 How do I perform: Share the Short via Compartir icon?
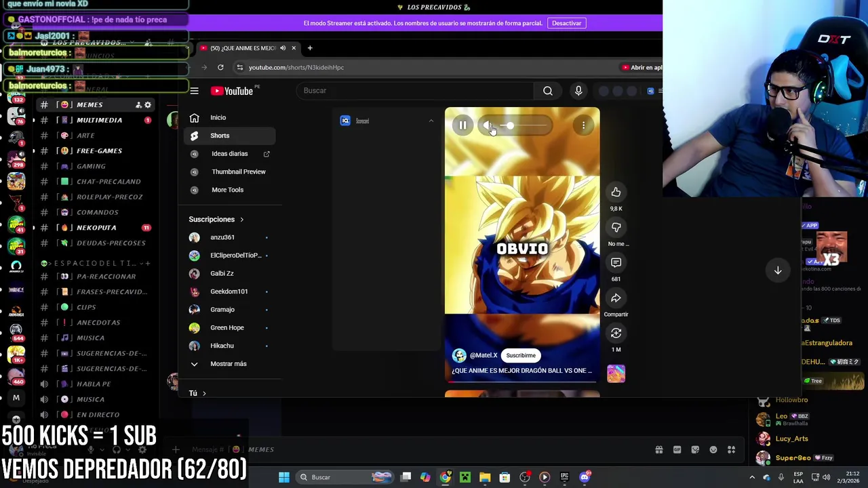point(616,298)
